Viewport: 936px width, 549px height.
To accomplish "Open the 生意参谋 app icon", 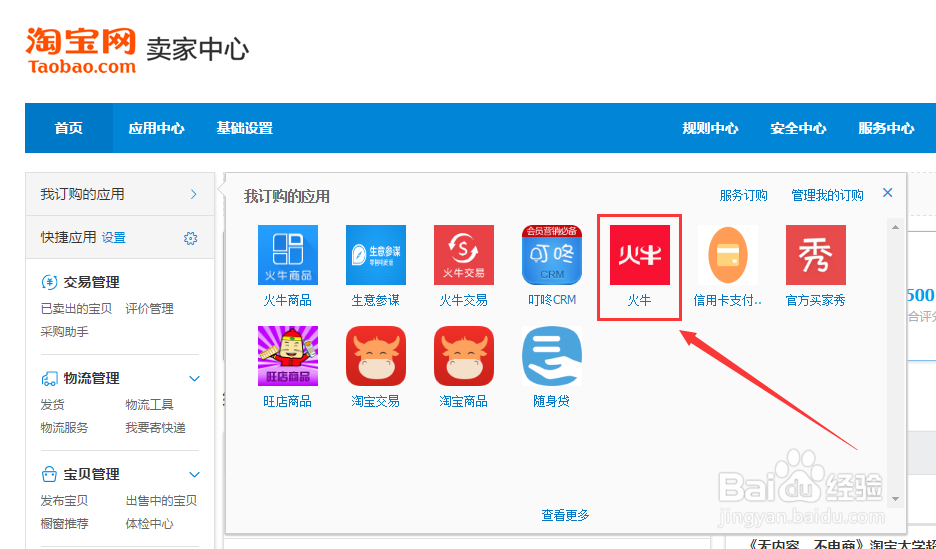I will (375, 255).
